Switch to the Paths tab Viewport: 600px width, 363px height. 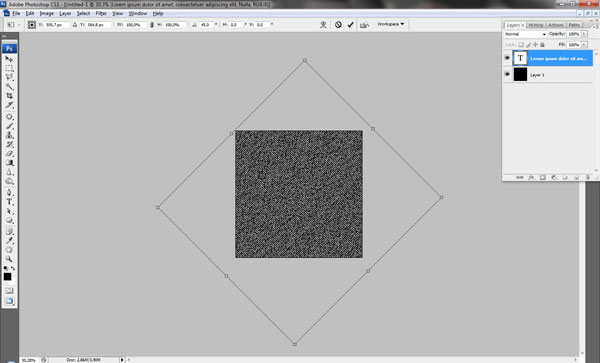(x=574, y=25)
